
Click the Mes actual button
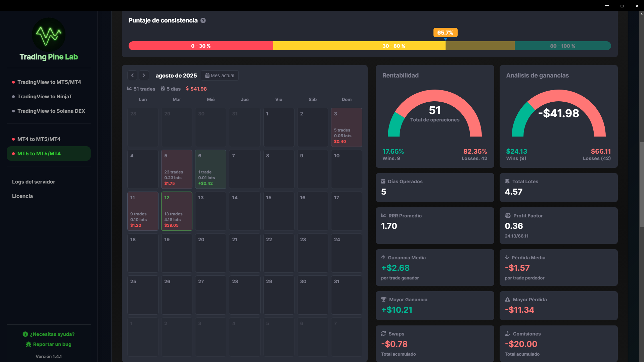(x=220, y=75)
